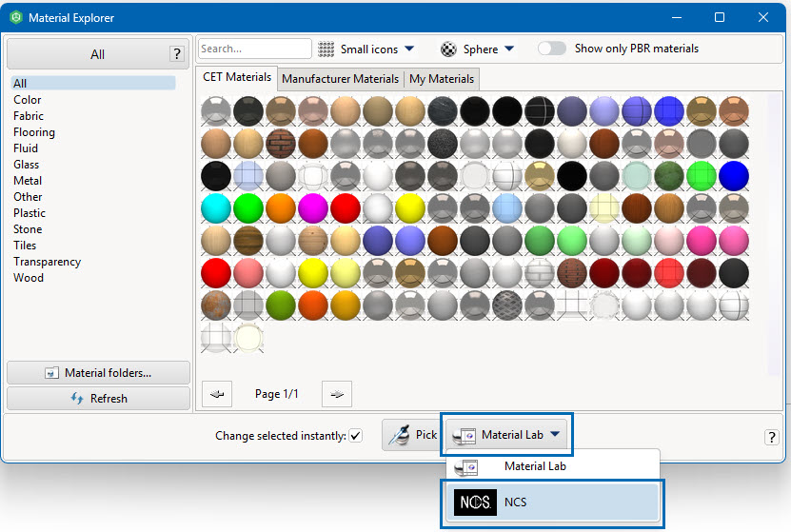Image resolution: width=791 pixels, height=532 pixels.
Task: Click the help question mark at bottom right
Action: pyautogui.click(x=771, y=437)
